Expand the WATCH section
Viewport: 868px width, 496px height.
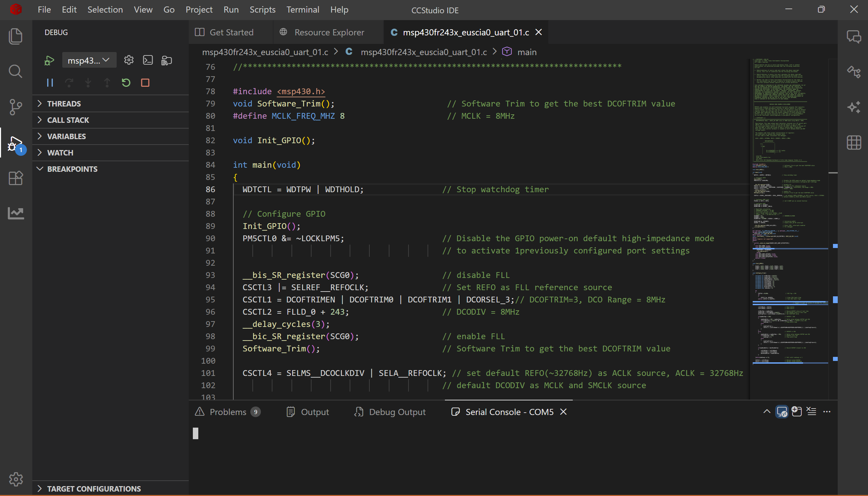coord(110,153)
